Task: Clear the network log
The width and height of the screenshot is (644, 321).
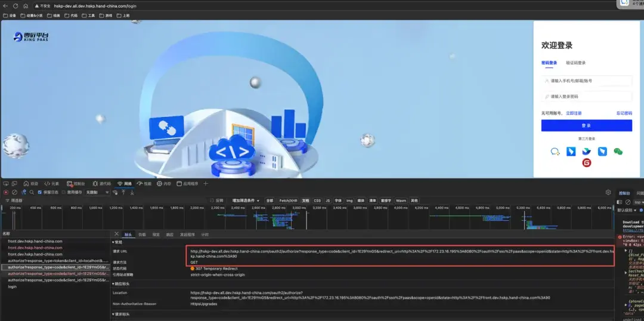Action: pyautogui.click(x=14, y=192)
